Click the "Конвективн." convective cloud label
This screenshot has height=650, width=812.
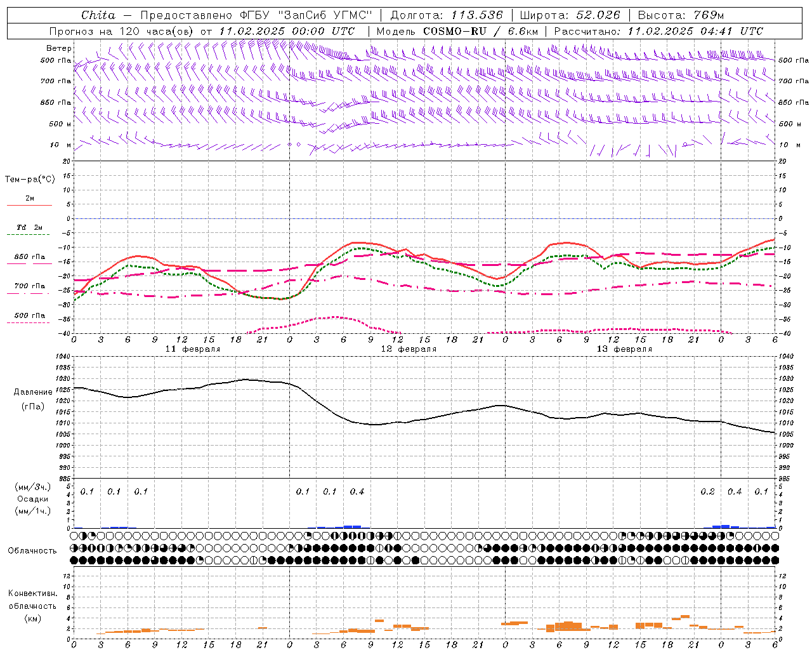pyautogui.click(x=32, y=594)
